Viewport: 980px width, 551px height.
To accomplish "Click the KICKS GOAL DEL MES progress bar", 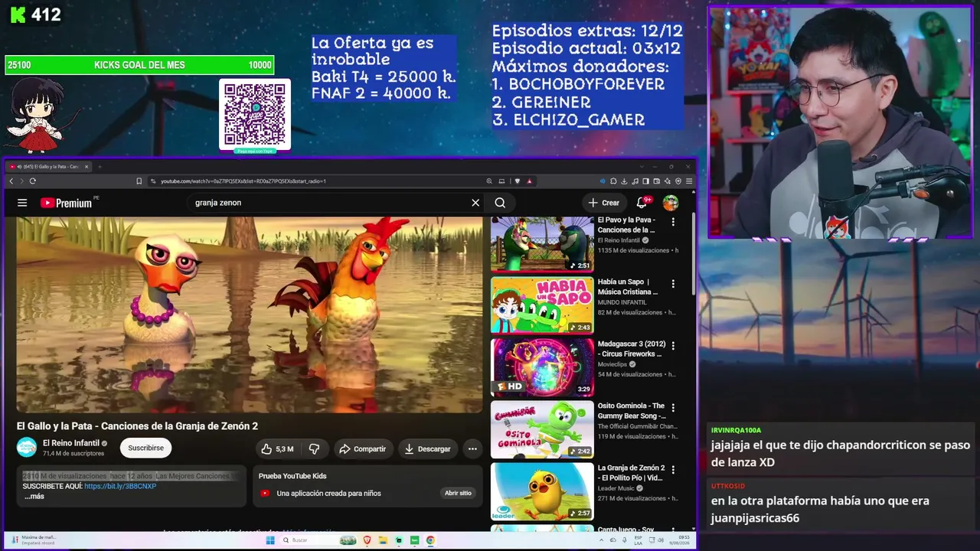I will tap(139, 65).
